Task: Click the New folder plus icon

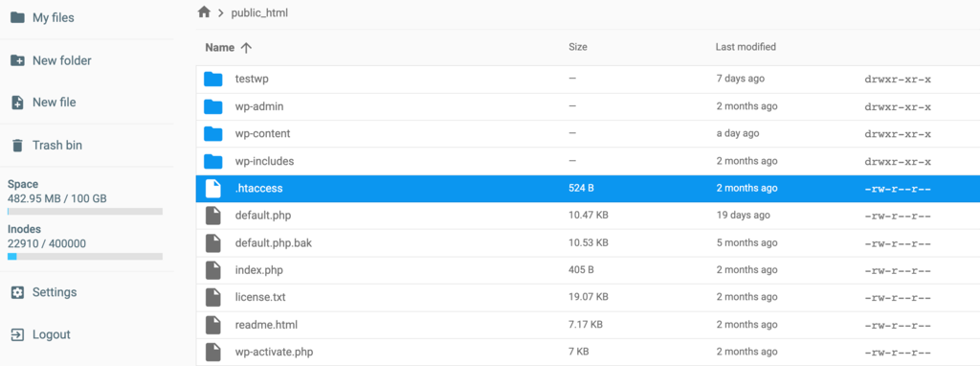Action: (17, 60)
